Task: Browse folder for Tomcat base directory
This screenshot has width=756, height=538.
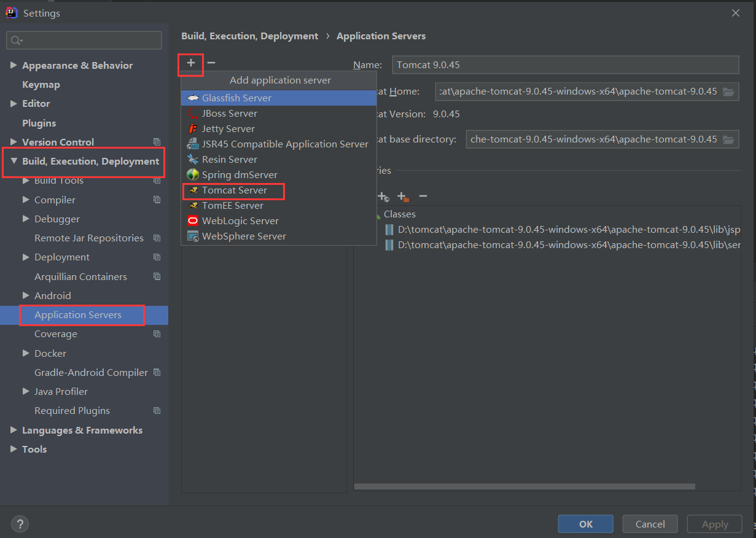Action: pos(728,139)
